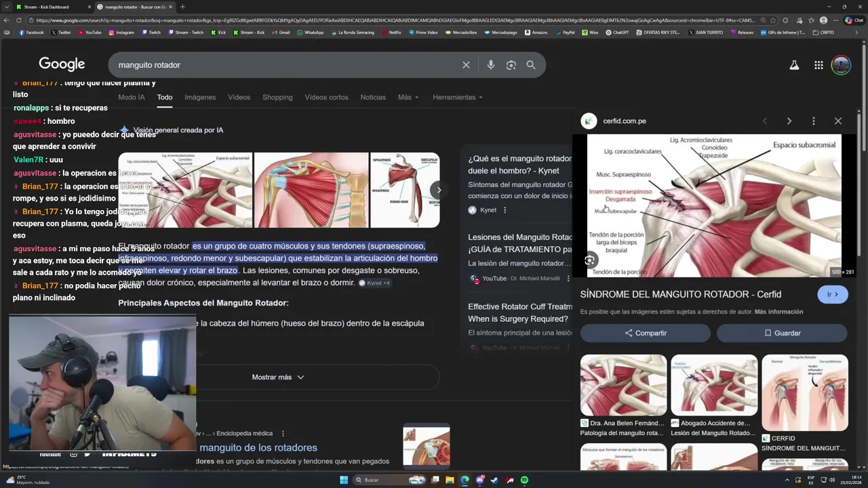Open Google Search Labs flask icon
868x488 pixels.
[794, 65]
